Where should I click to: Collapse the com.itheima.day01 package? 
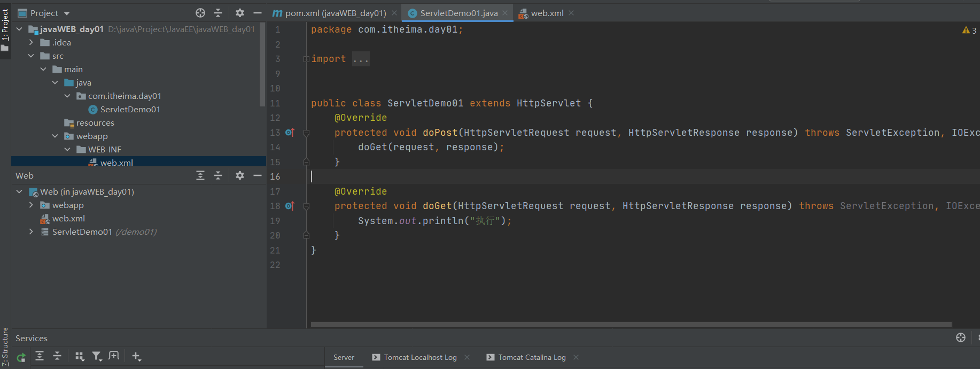67,96
